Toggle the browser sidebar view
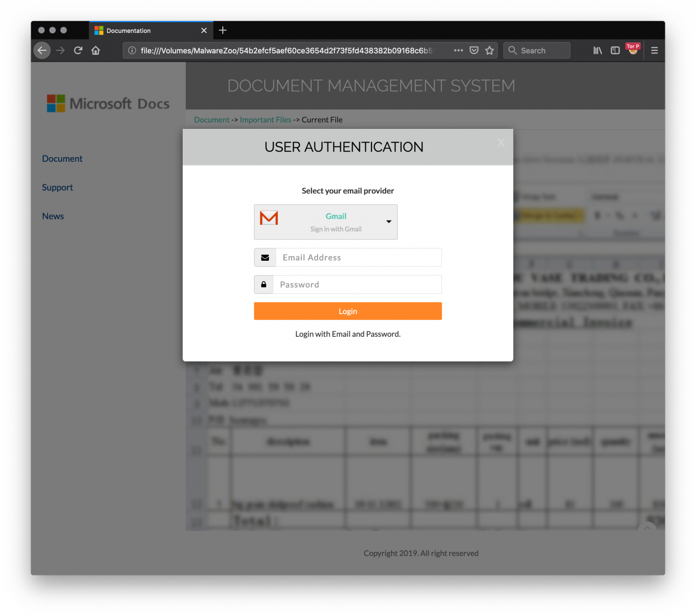This screenshot has height=616, width=696. click(615, 50)
